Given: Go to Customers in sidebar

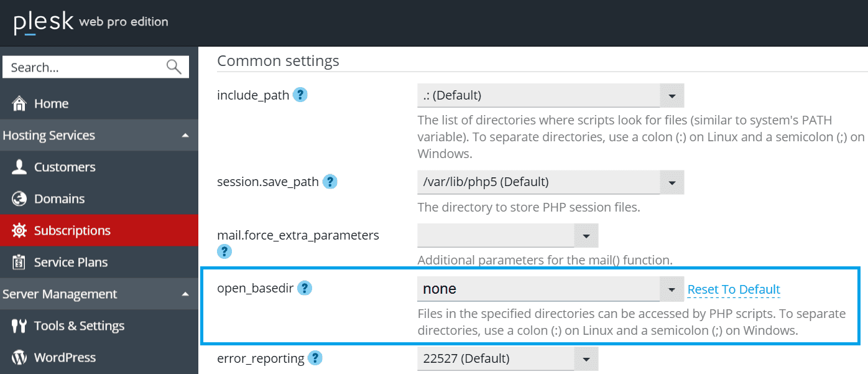Looking at the screenshot, I should pos(64,167).
